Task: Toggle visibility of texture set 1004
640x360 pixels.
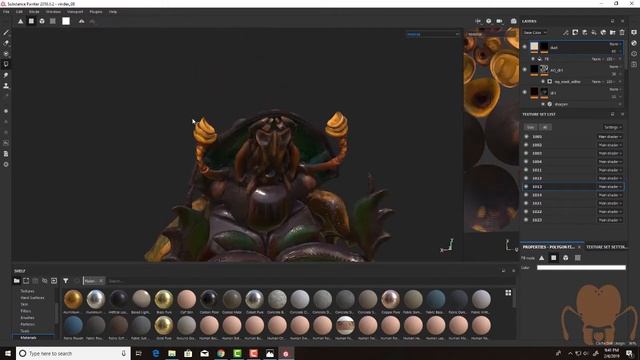Action: [527, 162]
